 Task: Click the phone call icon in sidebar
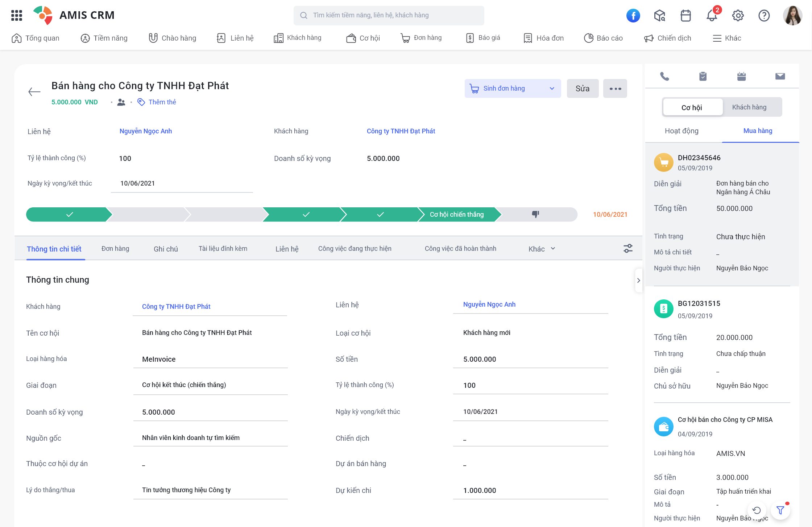point(664,77)
